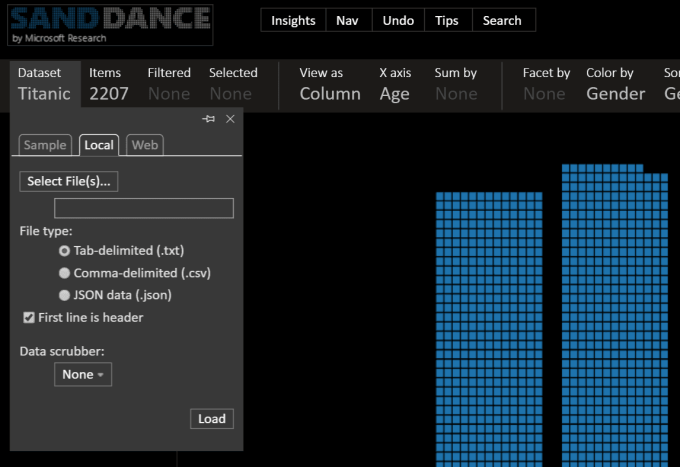680x467 pixels.
Task: Switch to the Web tab
Action: 145,145
